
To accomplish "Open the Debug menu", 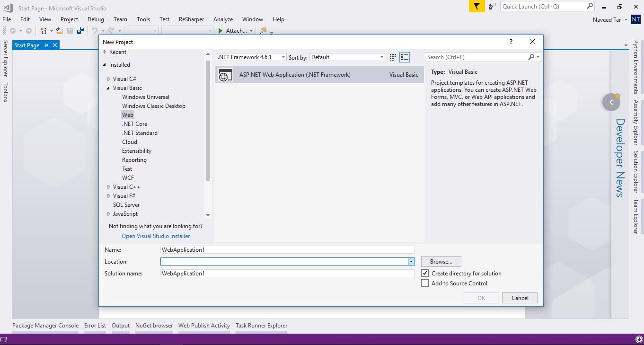I will pos(96,19).
